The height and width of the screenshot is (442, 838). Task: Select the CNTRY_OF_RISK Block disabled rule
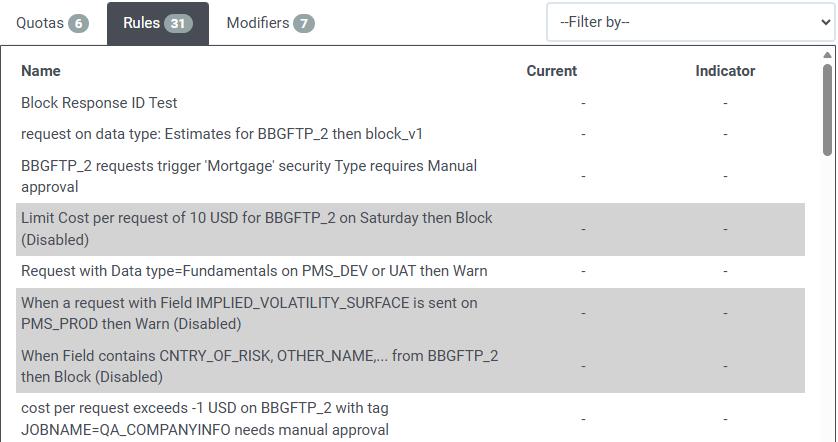[x=260, y=366]
